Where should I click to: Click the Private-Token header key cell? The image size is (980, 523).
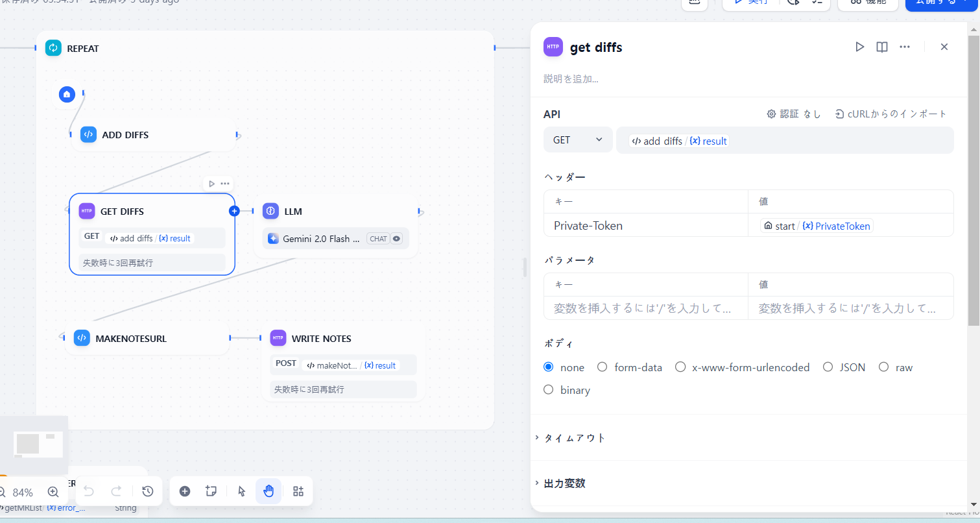[646, 225]
